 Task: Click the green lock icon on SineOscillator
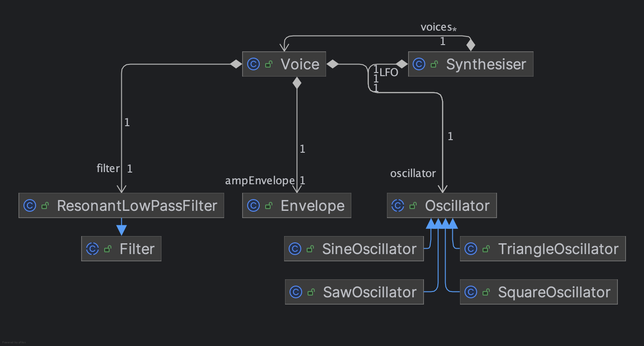pyautogui.click(x=310, y=249)
